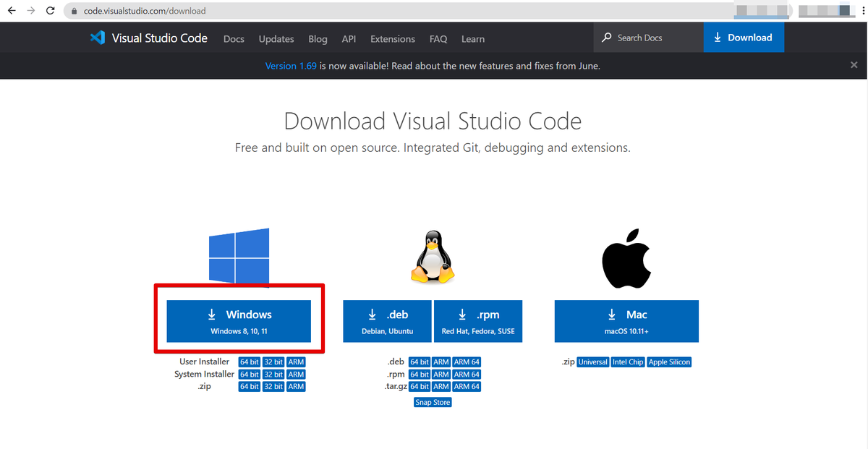Download the Windows 8, 10, 11 installer
The height and width of the screenshot is (449, 868).
239,322
